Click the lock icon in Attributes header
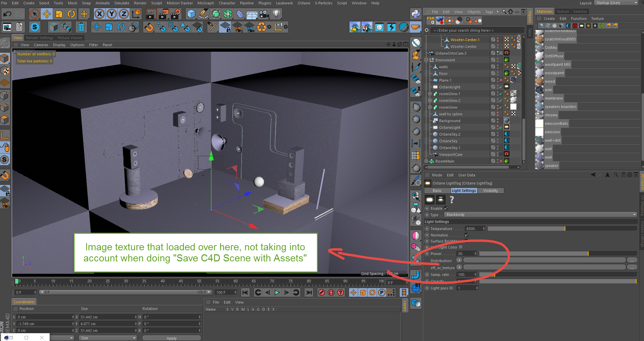The width and height of the screenshot is (644, 341). pos(623,175)
